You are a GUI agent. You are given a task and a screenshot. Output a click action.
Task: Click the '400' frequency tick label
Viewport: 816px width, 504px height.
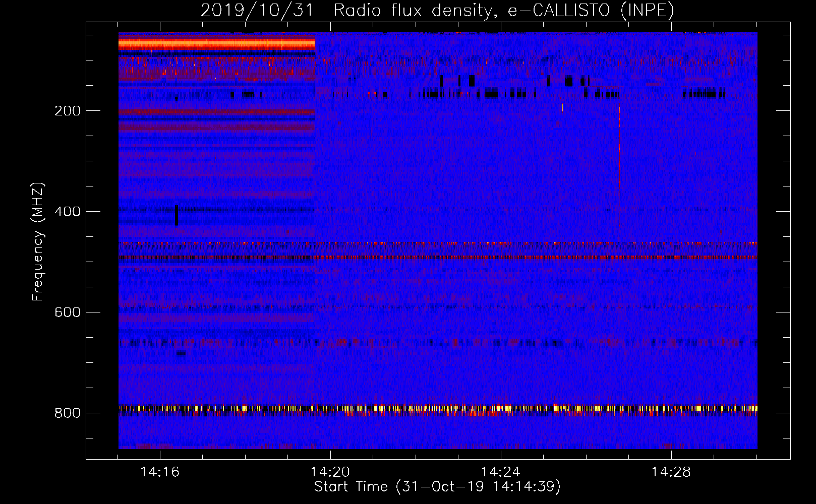tap(68, 212)
